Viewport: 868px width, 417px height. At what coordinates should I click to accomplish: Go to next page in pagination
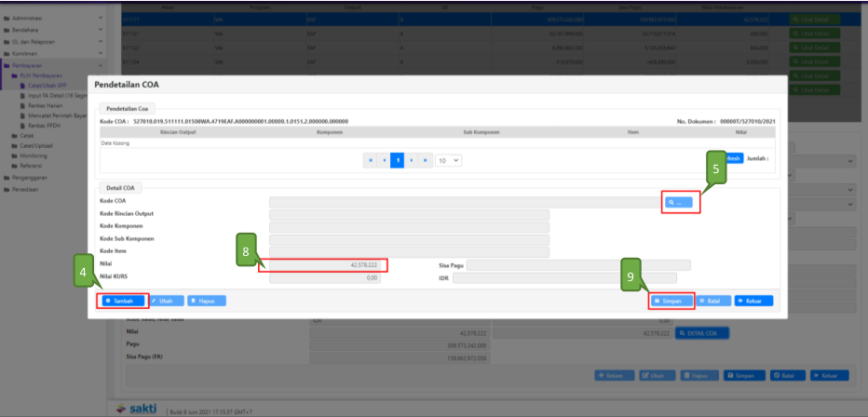click(x=411, y=160)
